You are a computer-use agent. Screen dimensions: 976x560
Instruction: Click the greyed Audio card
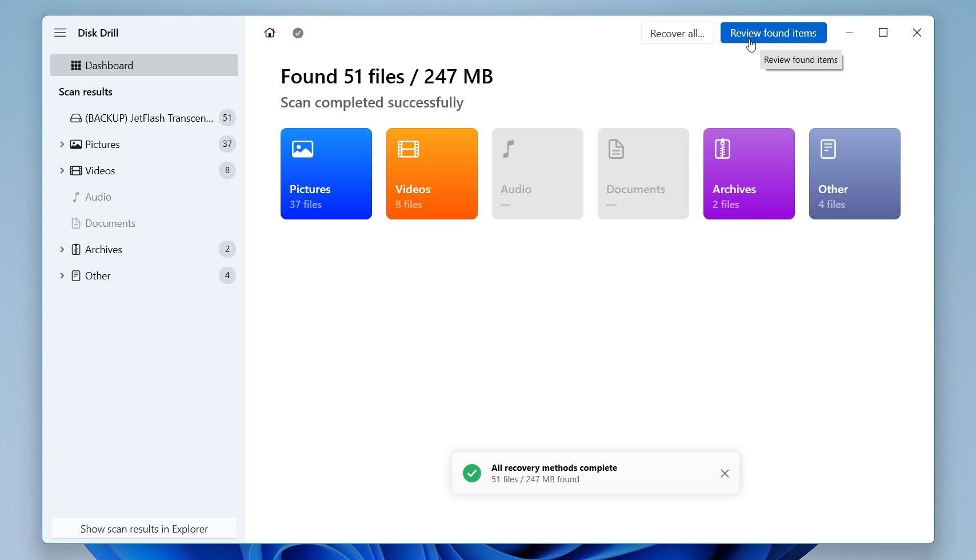point(538,174)
